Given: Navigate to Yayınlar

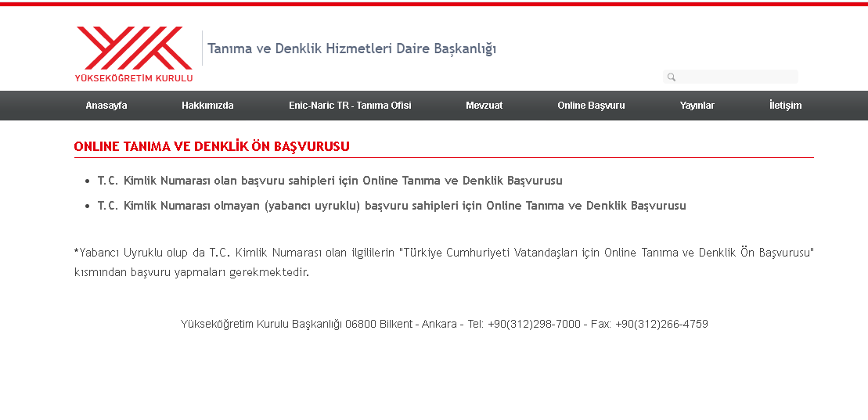Looking at the screenshot, I should [x=697, y=106].
